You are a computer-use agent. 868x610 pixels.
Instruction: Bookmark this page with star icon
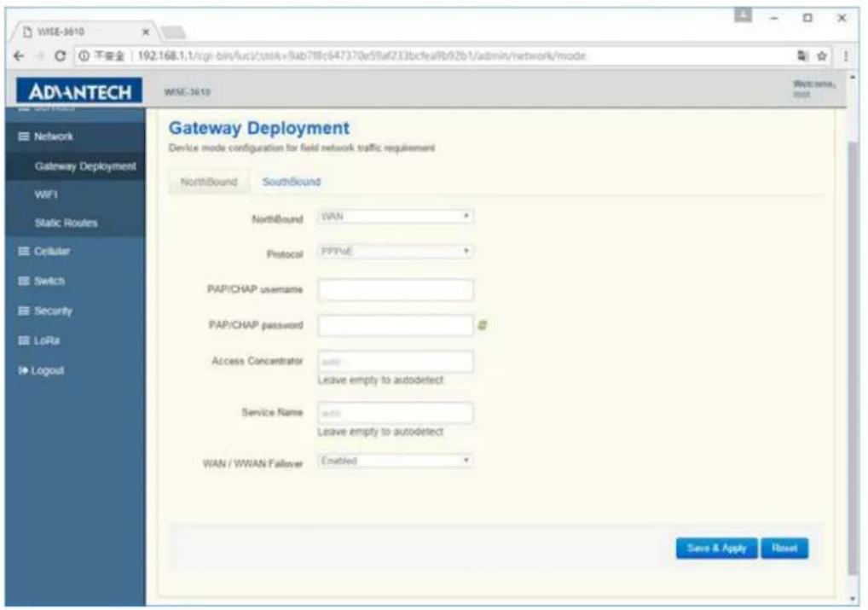[822, 56]
